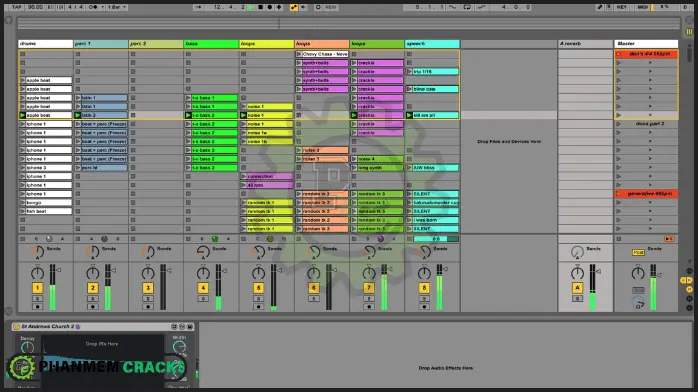Switch to Session view selector (yellow bars)
Viewport: 698px width, 392px height.
689,32
